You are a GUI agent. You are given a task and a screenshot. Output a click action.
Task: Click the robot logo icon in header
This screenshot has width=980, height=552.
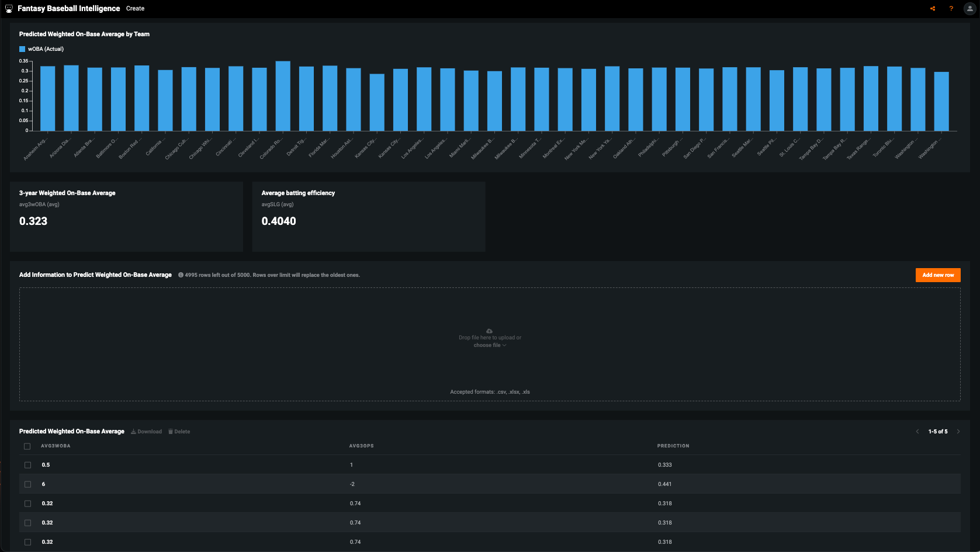(9, 9)
